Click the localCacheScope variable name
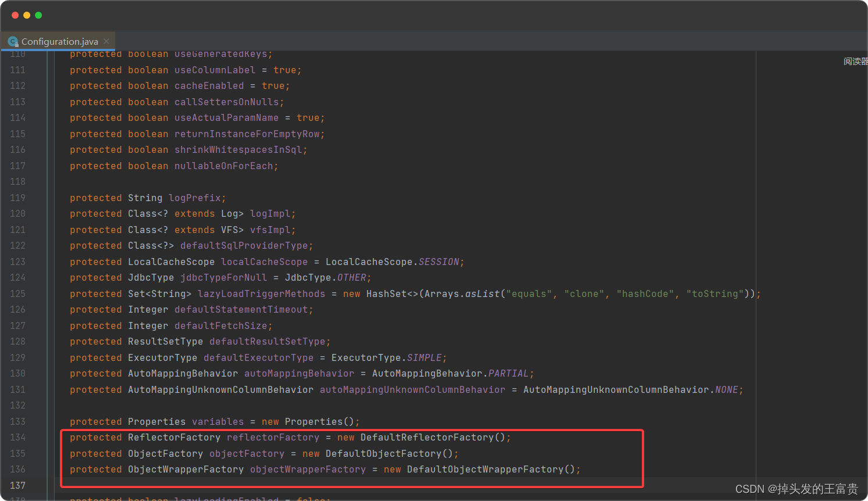The width and height of the screenshot is (868, 501). click(x=265, y=262)
